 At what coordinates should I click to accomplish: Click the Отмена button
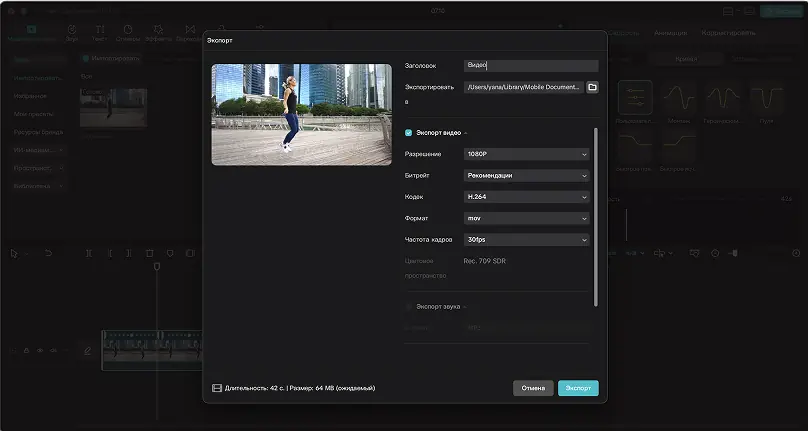point(533,388)
